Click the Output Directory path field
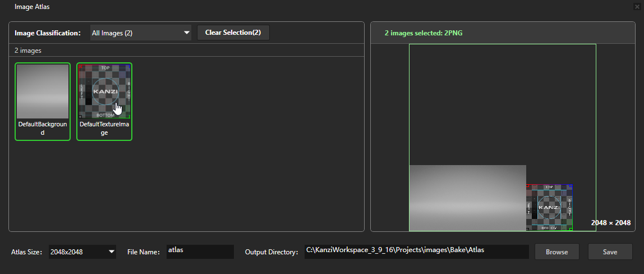The height and width of the screenshot is (274, 644). [416, 252]
